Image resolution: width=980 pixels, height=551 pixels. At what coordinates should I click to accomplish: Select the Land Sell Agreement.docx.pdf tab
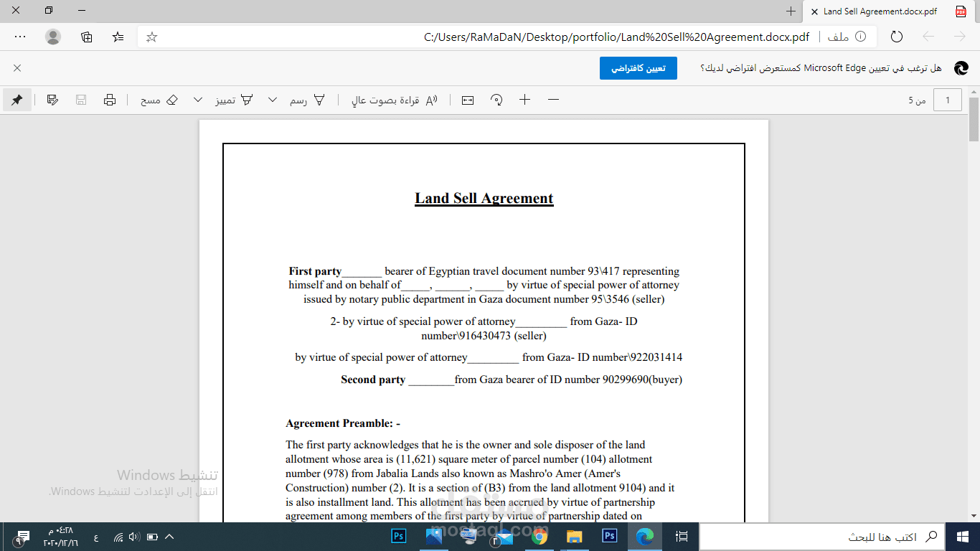[890, 11]
